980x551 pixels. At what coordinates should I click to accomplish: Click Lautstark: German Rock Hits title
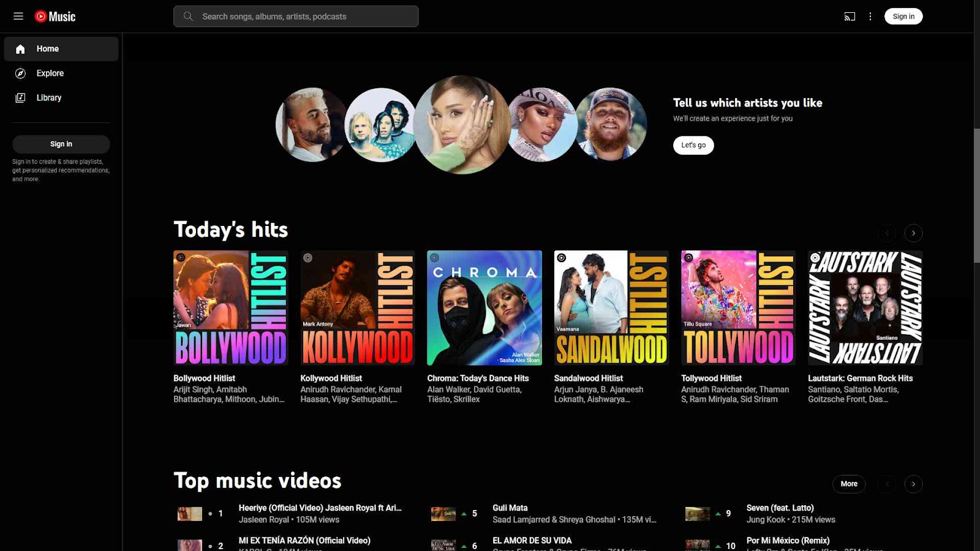pyautogui.click(x=860, y=378)
